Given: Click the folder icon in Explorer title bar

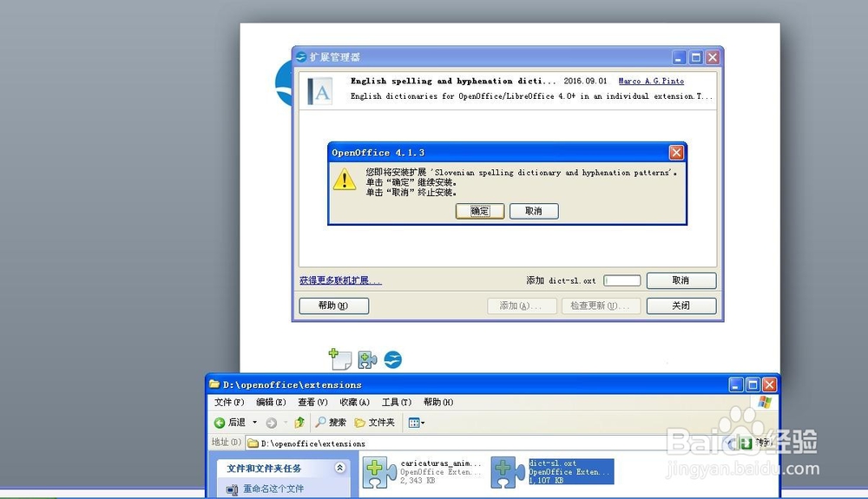Looking at the screenshot, I should click(214, 384).
